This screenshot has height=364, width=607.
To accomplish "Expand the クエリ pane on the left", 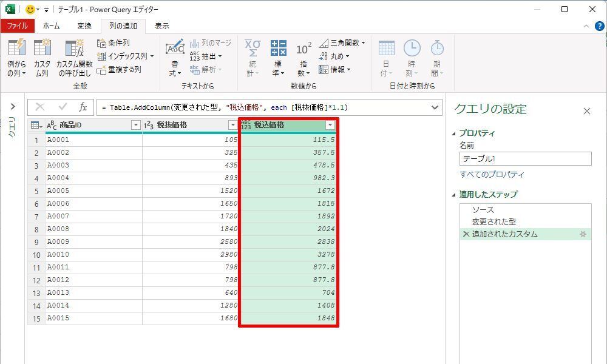I will coord(12,107).
